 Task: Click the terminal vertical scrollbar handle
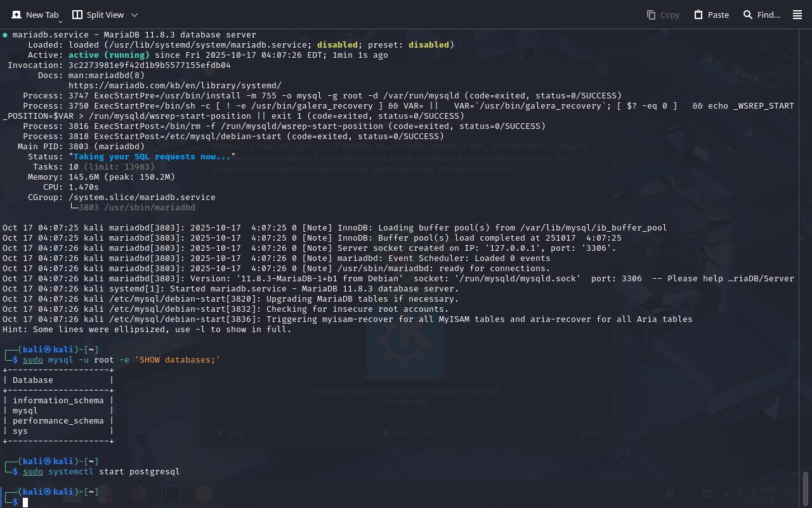(806, 488)
